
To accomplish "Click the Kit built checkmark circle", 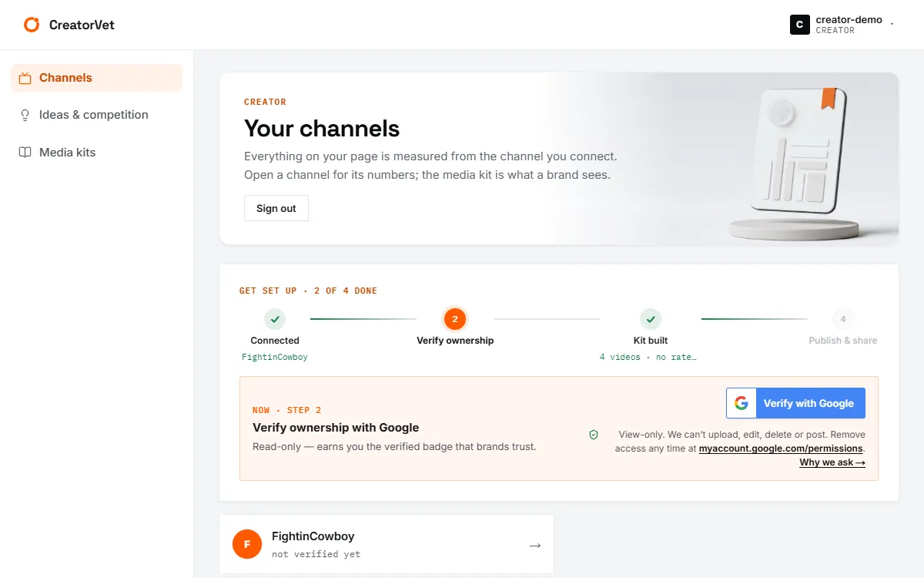I will click(x=651, y=319).
